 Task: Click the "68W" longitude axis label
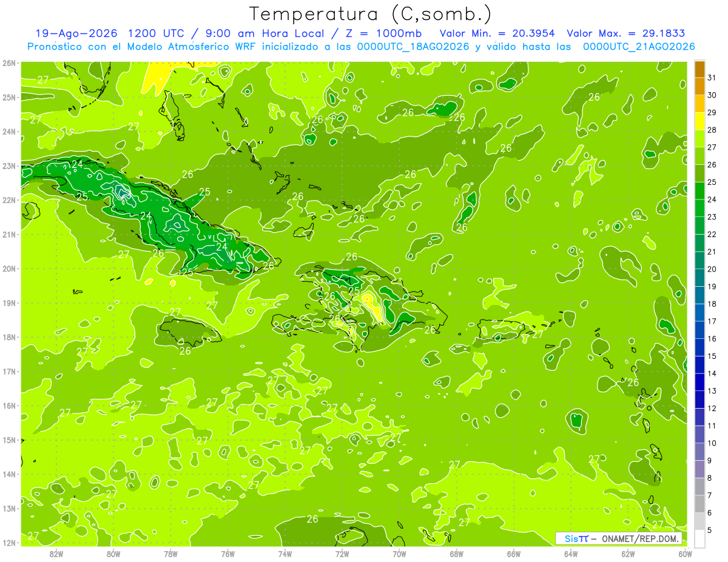pyautogui.click(x=456, y=554)
